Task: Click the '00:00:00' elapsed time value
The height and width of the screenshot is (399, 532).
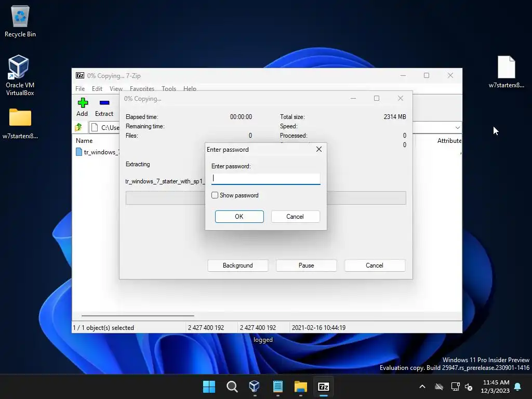Action: tap(241, 117)
